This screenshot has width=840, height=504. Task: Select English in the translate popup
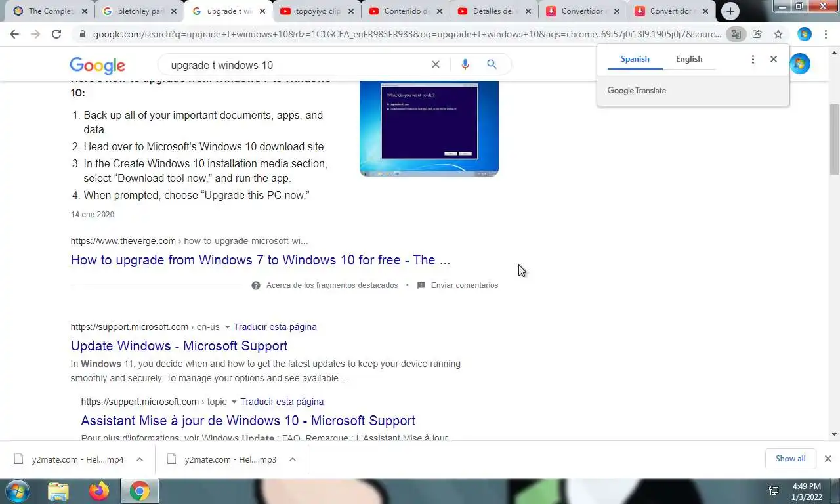pos(689,59)
